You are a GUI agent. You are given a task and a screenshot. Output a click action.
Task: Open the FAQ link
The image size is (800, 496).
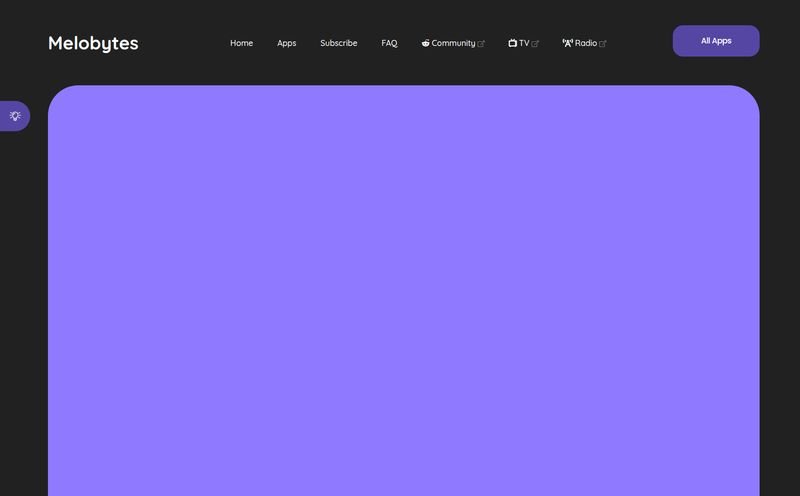tap(389, 43)
